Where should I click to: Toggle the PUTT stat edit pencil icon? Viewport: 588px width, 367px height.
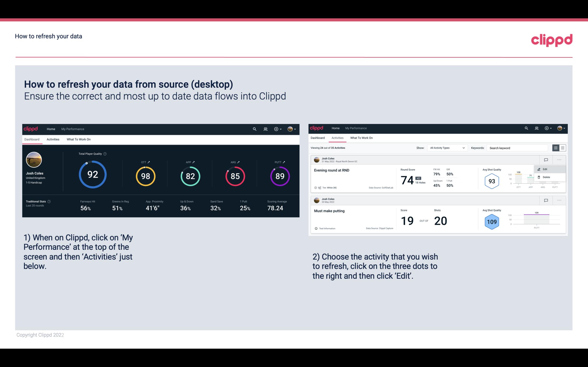(x=284, y=162)
